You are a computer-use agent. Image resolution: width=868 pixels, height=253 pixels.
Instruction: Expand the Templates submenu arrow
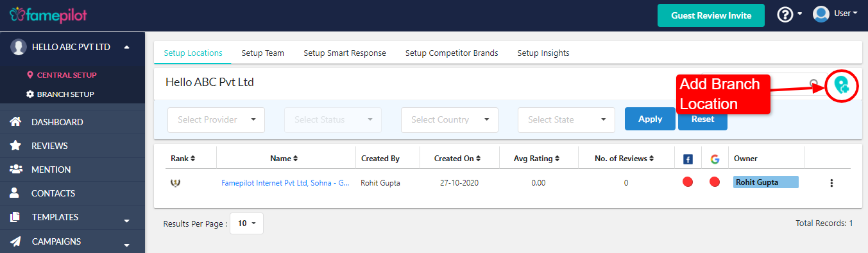point(126,221)
